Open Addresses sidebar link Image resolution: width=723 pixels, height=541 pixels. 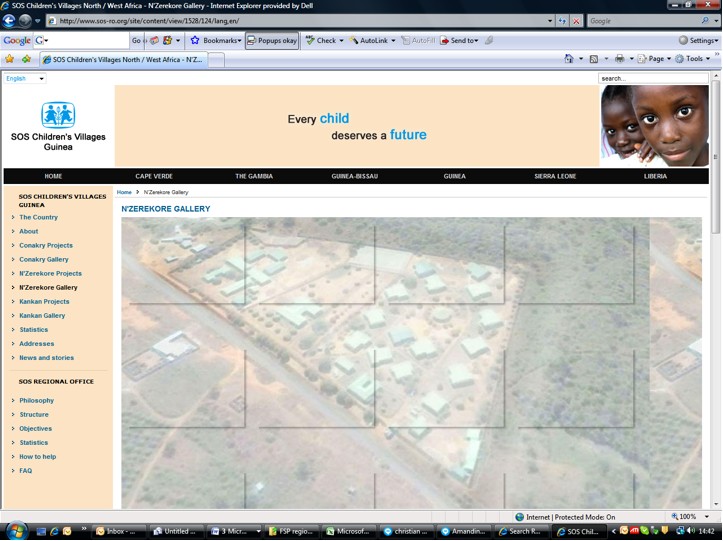point(37,344)
